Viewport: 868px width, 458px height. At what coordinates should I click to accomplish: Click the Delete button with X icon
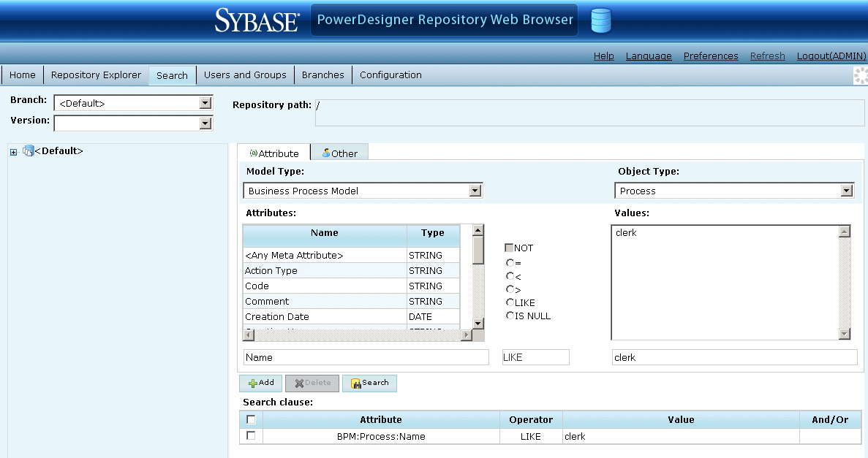pos(312,383)
